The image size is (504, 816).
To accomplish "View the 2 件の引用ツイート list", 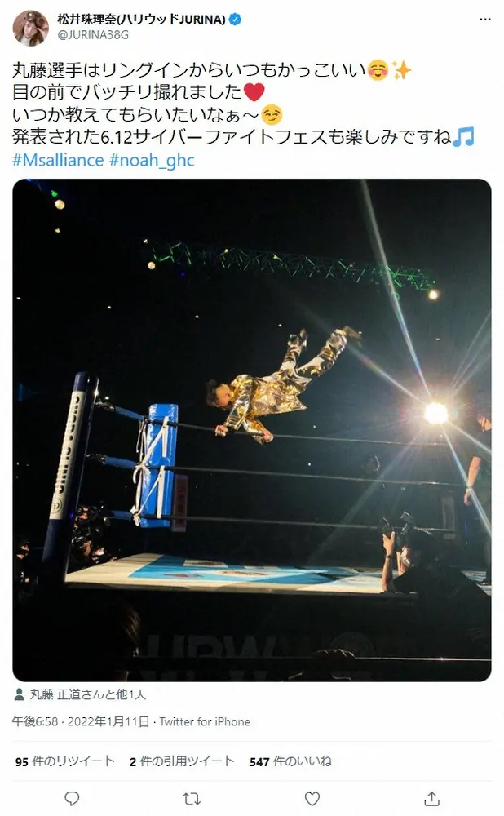I will 182,761.
